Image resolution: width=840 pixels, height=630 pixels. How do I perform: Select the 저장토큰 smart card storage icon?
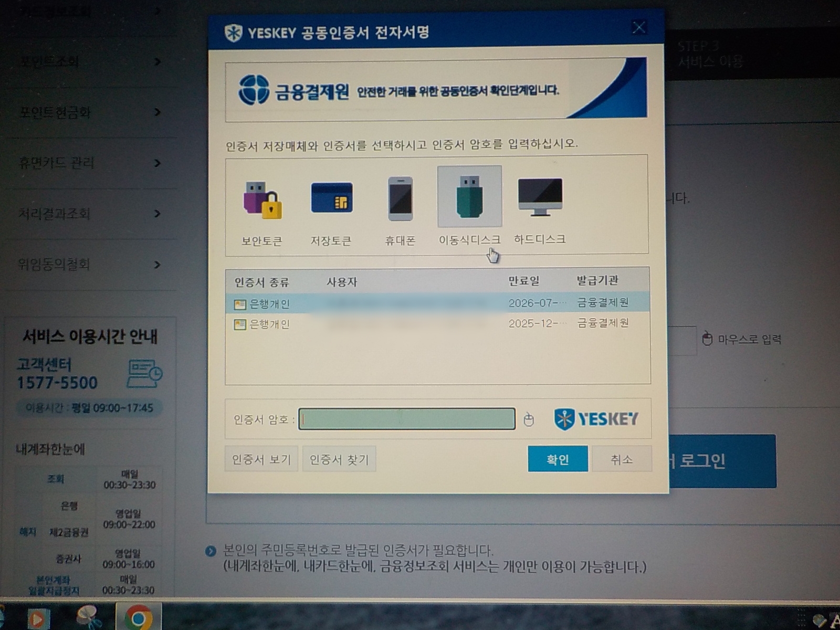coord(331,198)
